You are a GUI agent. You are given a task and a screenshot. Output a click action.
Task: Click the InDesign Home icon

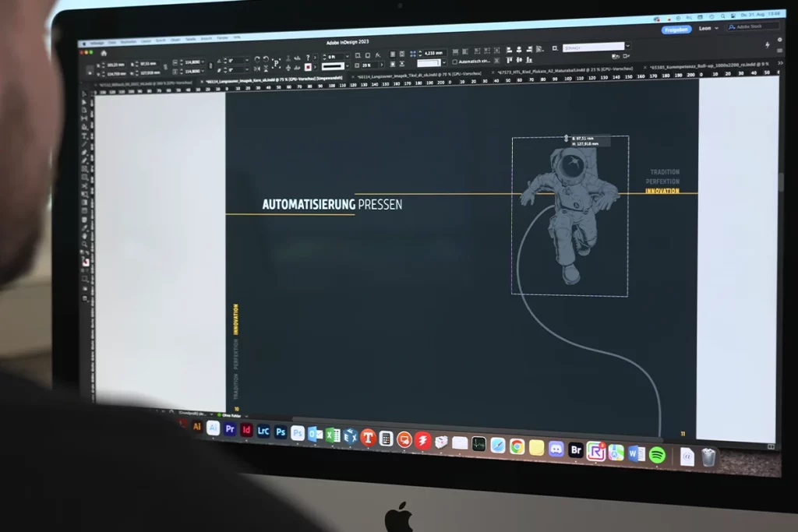coord(104,53)
